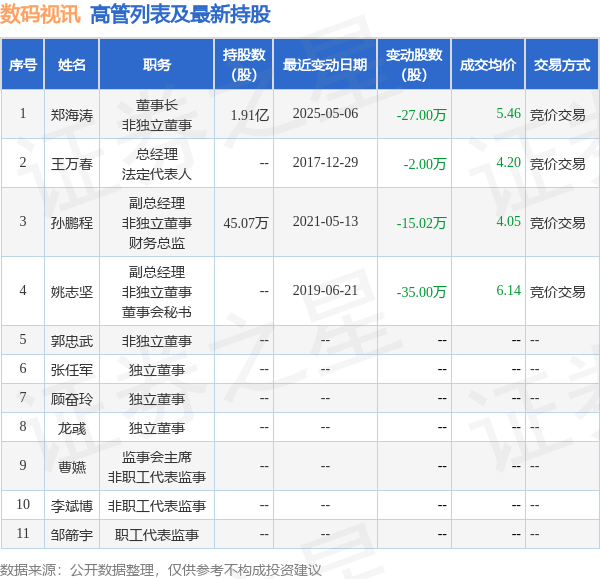The image size is (600, 579).
Task: Select the 持股数(股) column header
Action: pos(244,65)
